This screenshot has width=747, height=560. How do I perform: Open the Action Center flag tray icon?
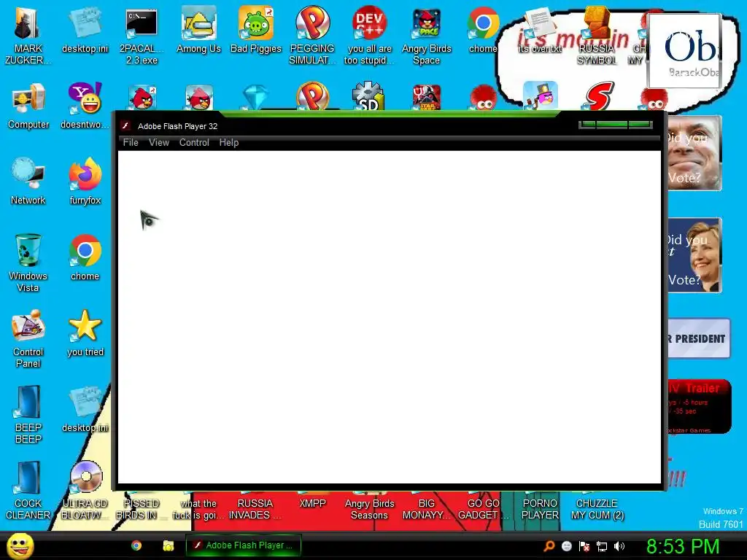pos(584,546)
